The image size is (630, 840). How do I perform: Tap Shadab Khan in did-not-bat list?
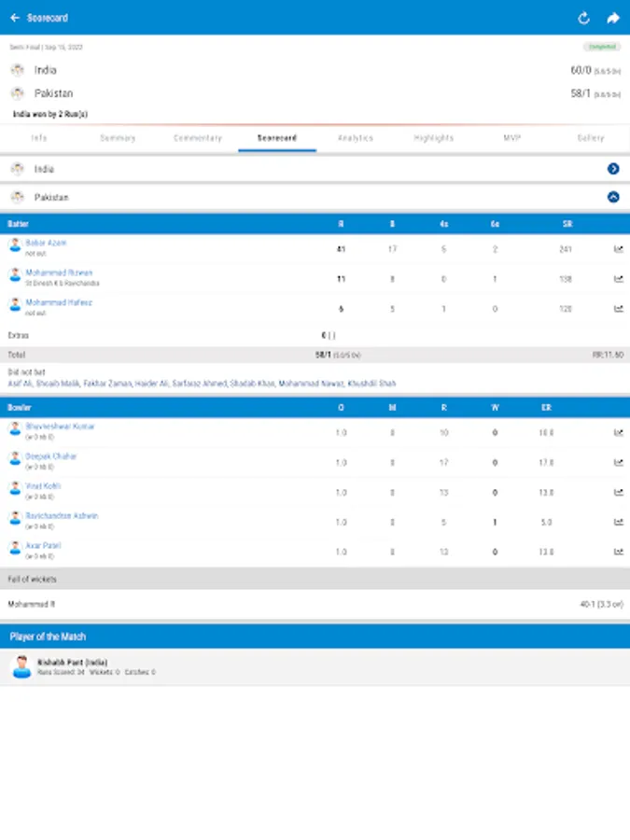coord(252,384)
